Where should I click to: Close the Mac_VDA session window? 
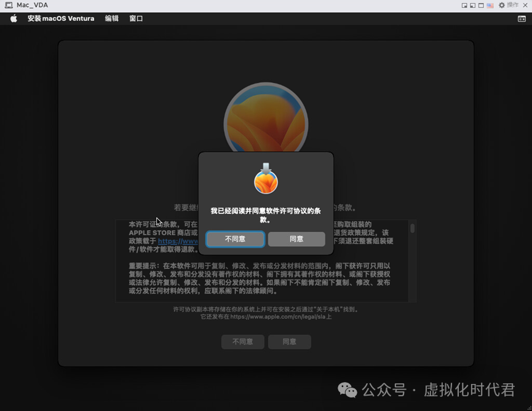pos(525,5)
